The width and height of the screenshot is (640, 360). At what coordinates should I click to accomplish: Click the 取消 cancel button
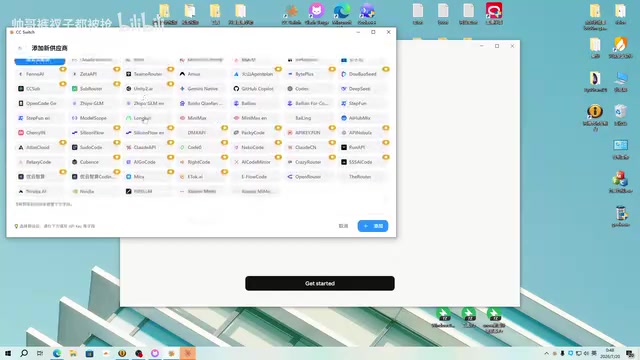pos(343,226)
